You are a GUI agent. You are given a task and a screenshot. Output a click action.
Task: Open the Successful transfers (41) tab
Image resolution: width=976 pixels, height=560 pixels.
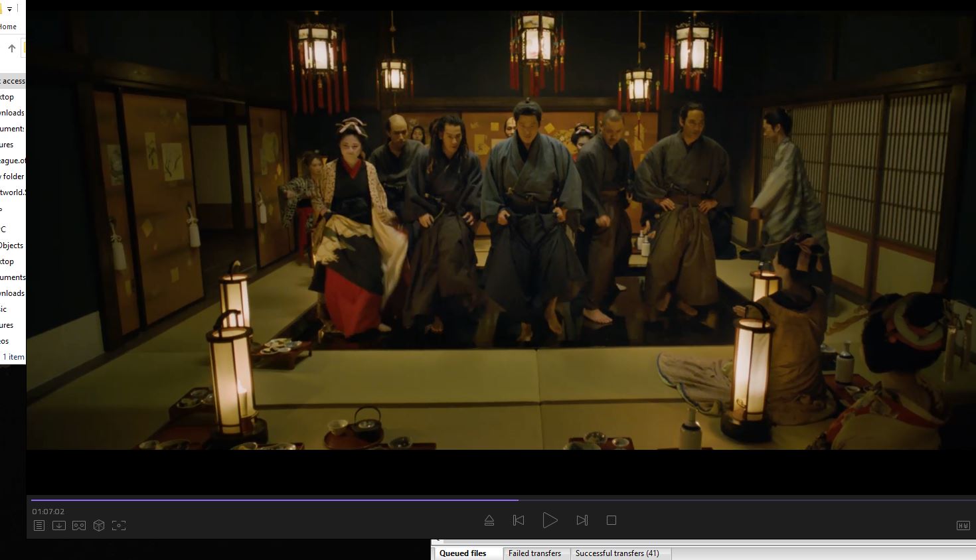click(x=617, y=553)
